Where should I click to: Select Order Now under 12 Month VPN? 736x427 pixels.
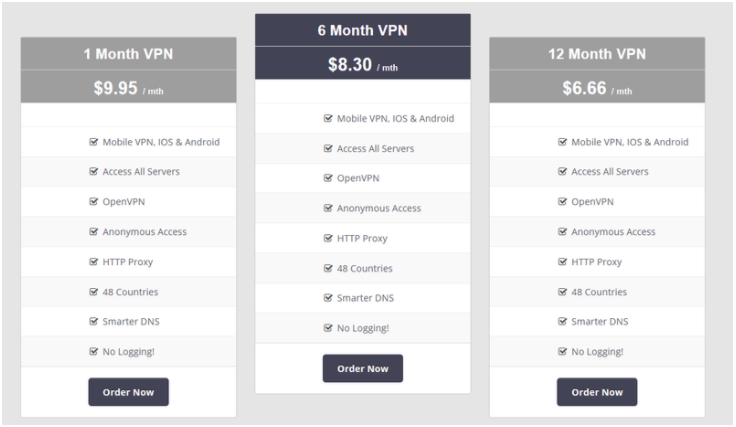[597, 392]
